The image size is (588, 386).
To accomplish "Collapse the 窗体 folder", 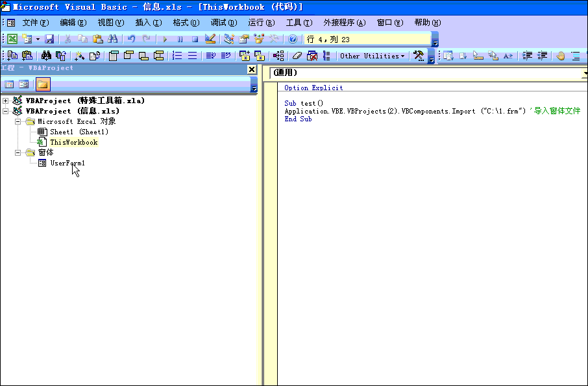I will coord(18,152).
